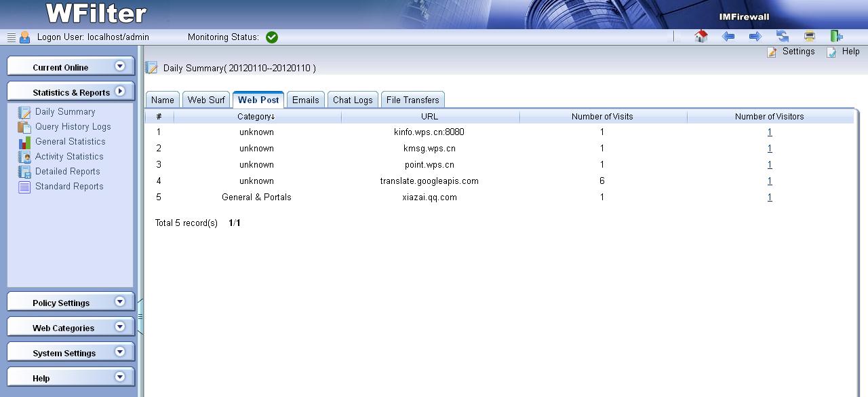This screenshot has height=397, width=868.
Task: Click the menu lines icon beside Logon User
Action: click(12, 37)
